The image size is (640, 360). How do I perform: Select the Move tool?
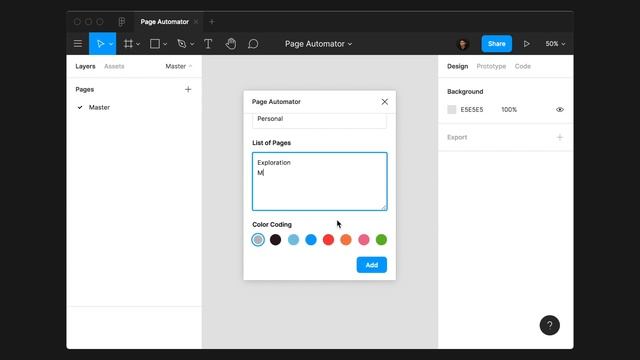100,44
